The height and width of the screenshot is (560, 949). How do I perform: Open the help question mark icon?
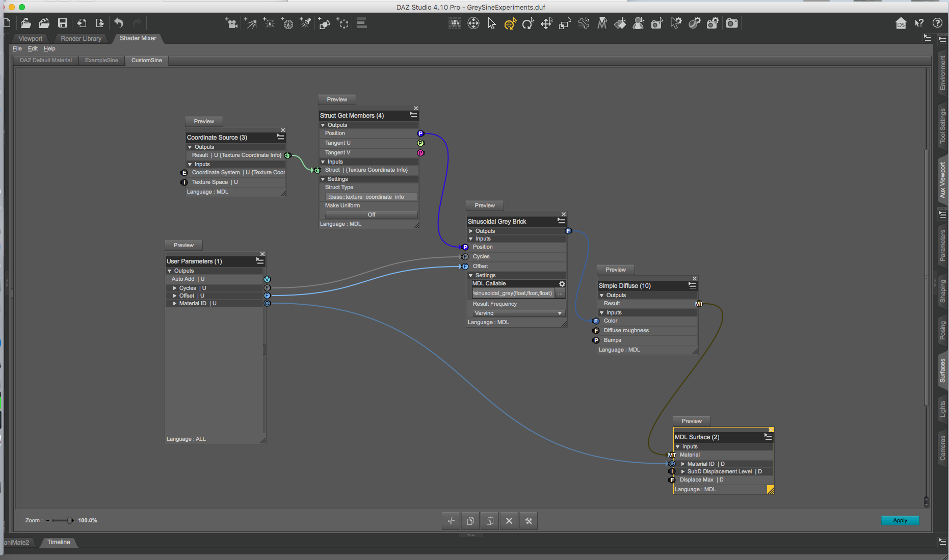coord(937,23)
